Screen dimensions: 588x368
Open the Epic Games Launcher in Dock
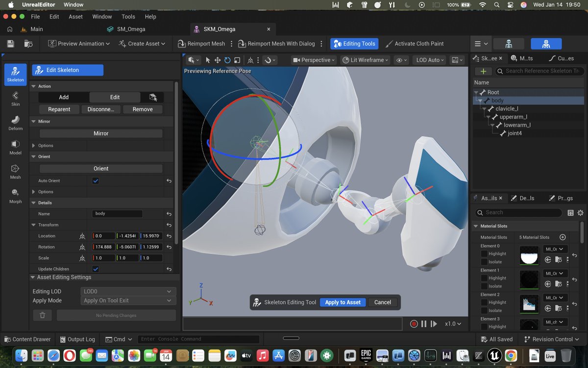pyautogui.click(x=366, y=355)
